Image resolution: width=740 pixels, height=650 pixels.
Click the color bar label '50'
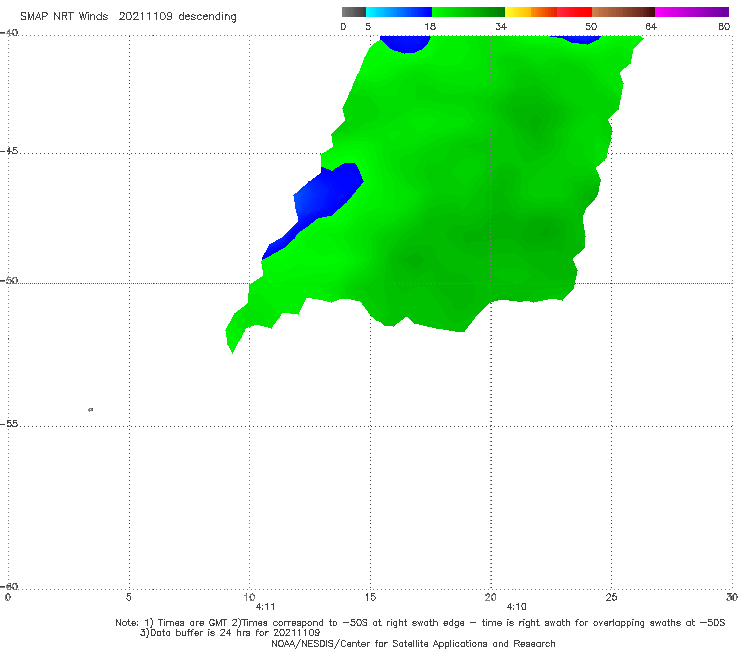click(x=591, y=26)
